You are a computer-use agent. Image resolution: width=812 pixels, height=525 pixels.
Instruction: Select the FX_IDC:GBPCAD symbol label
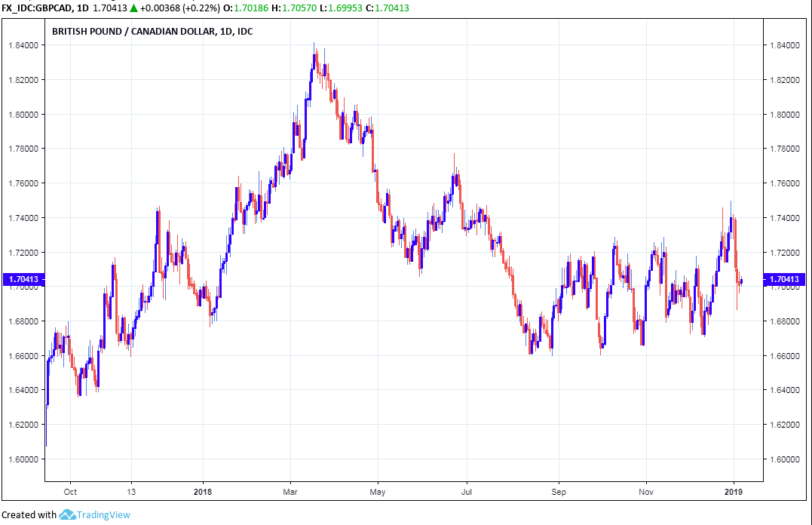[38, 8]
